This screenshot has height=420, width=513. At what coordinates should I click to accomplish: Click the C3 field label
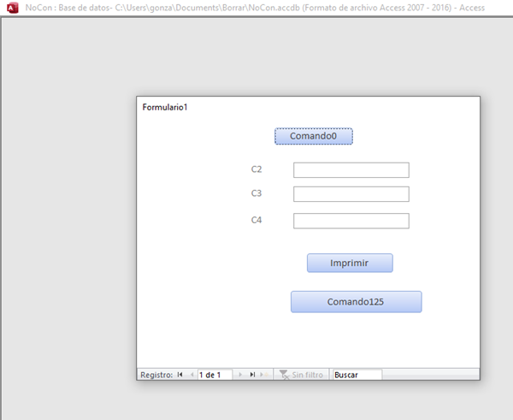tap(256, 193)
